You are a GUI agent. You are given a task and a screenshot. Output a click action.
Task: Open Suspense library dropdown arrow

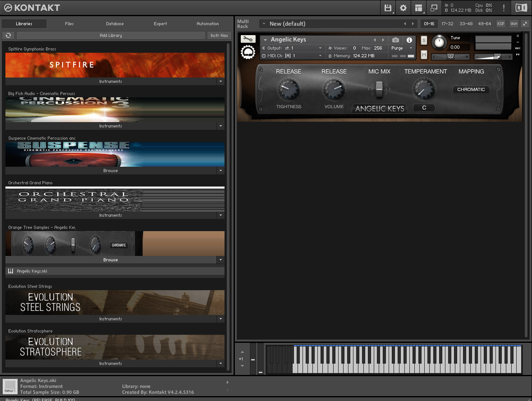click(x=220, y=170)
